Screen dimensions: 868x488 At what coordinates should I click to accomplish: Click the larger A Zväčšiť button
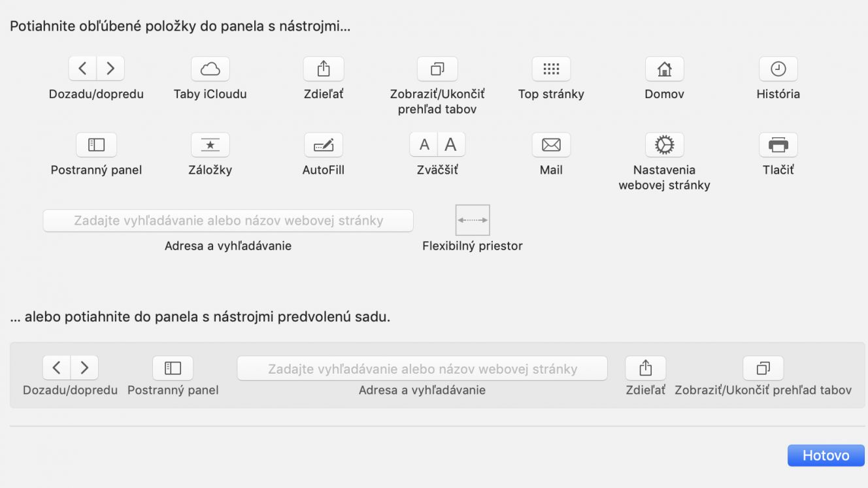click(452, 145)
